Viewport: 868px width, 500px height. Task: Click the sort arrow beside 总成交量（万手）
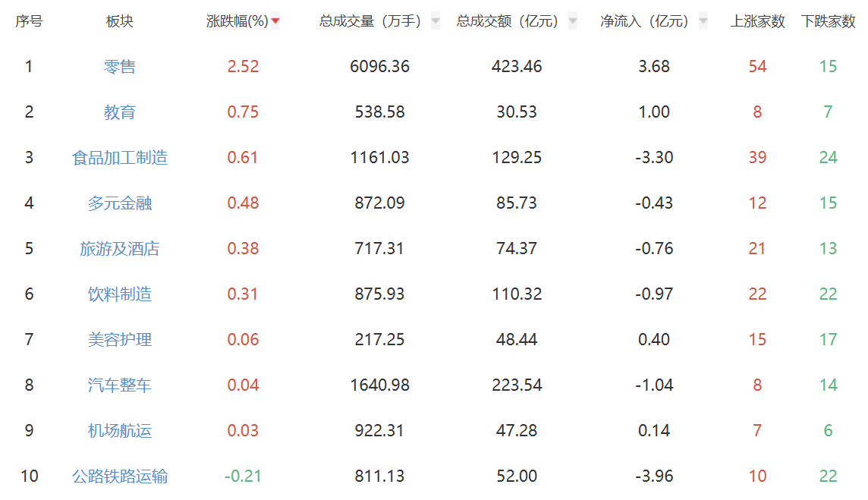pyautogui.click(x=434, y=20)
